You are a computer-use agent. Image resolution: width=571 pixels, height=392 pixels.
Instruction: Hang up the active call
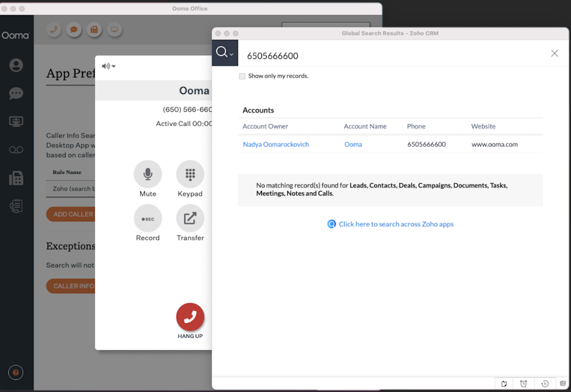190,317
